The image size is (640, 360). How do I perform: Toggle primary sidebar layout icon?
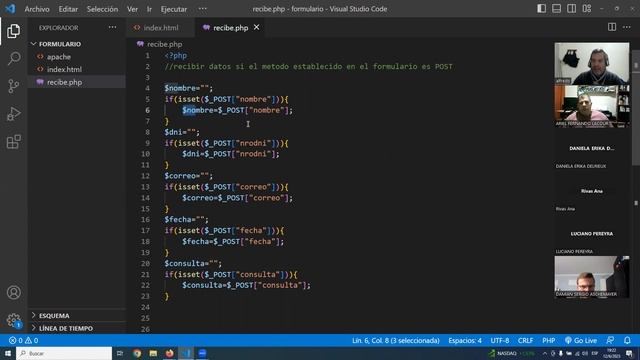(541, 9)
